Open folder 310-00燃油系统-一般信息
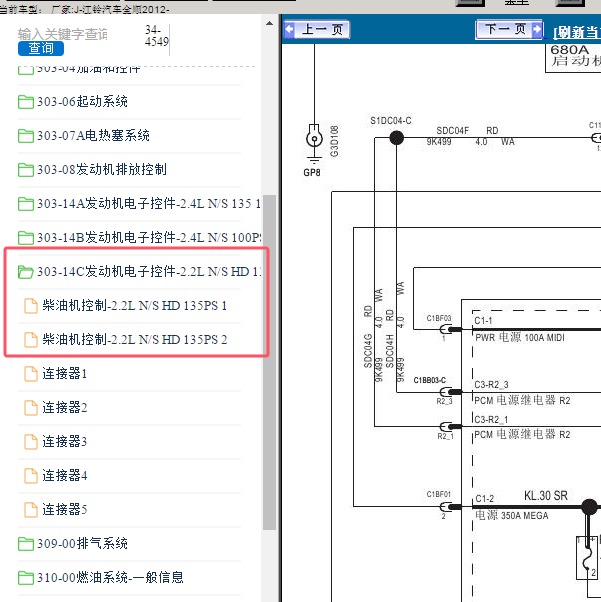601x602 pixels. (110, 577)
